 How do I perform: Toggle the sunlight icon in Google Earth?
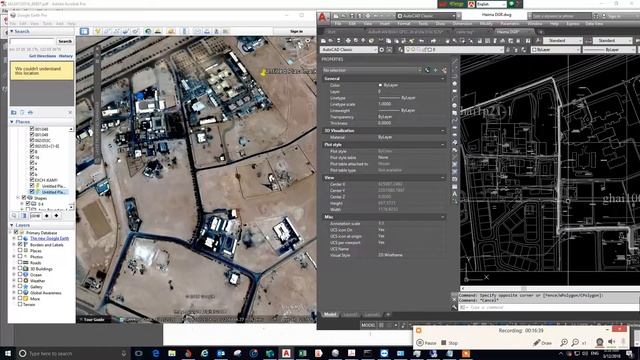tap(158, 31)
